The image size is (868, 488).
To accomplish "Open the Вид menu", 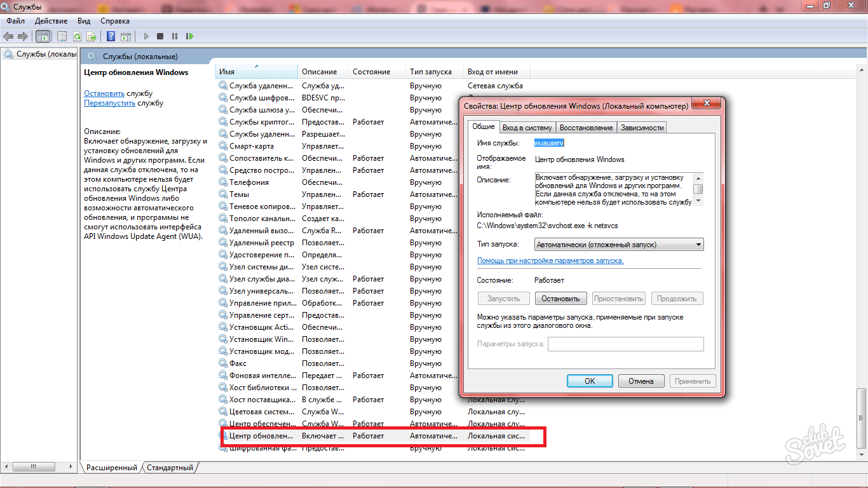I will pyautogui.click(x=83, y=21).
